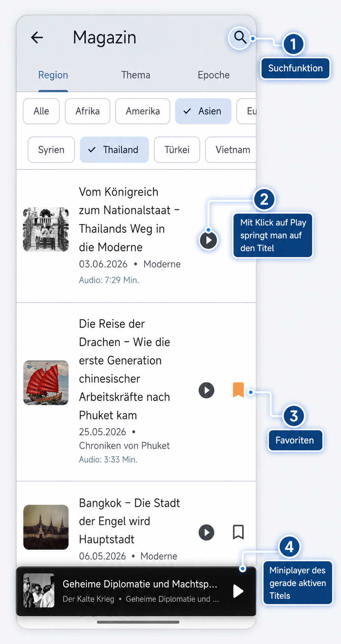Remove orange bookmark on 'Die Reise der Drachen'
This screenshot has height=644, width=341.
click(x=238, y=390)
